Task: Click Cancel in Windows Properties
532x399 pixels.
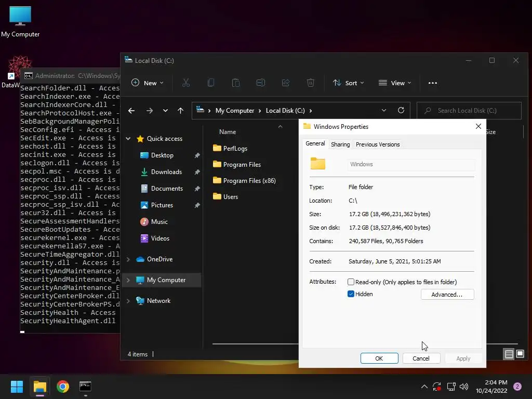Action: tap(421, 358)
